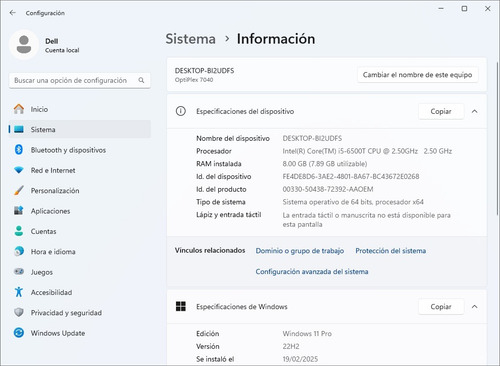The image size is (500, 366).
Task: Copy the Windows specifications
Action: pos(441,306)
